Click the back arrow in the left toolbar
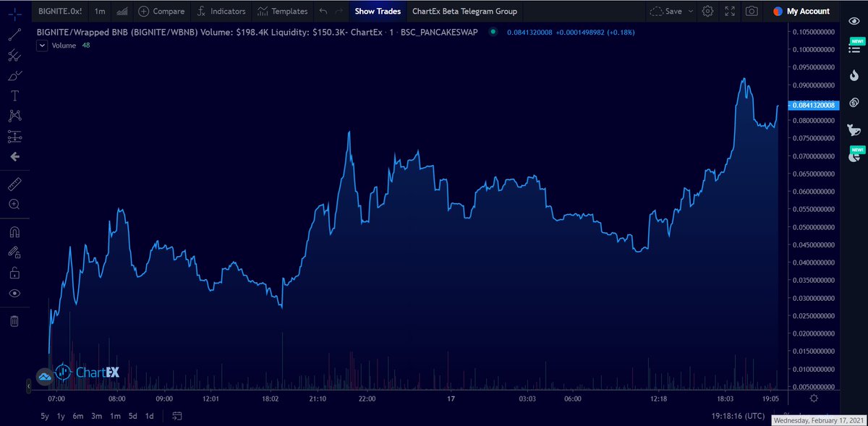This screenshot has width=868, height=426. point(14,156)
